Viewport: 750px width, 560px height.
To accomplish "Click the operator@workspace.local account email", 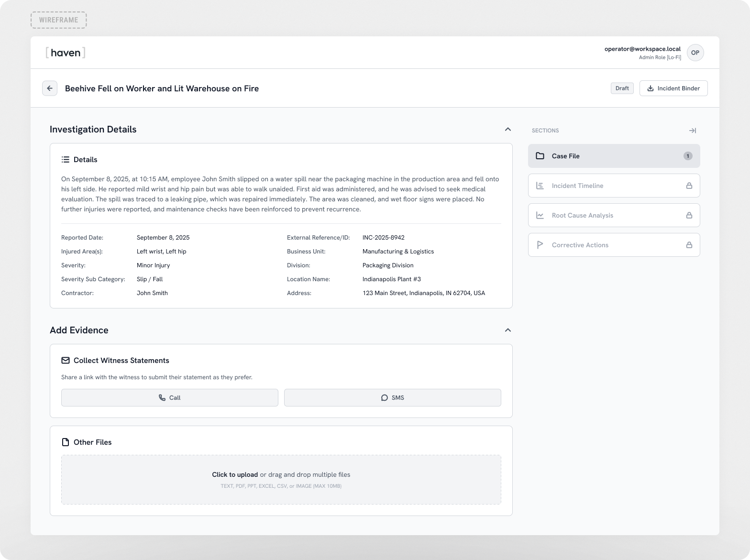I will pos(642,49).
